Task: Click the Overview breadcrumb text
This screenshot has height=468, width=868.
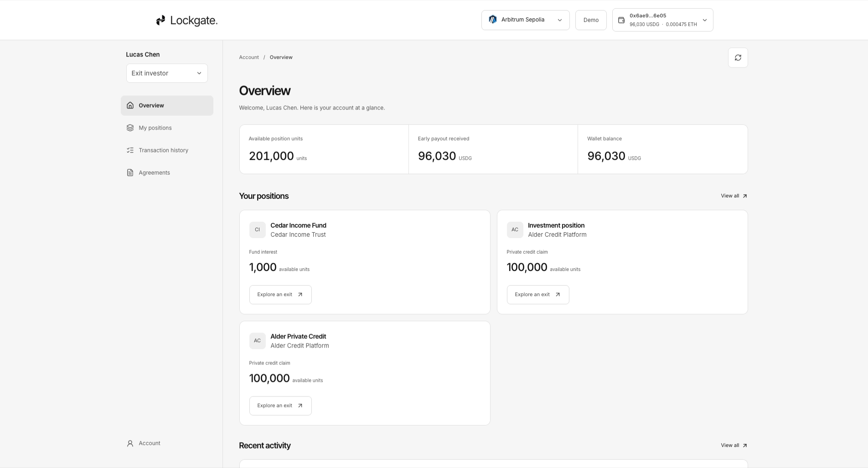Action: click(281, 57)
